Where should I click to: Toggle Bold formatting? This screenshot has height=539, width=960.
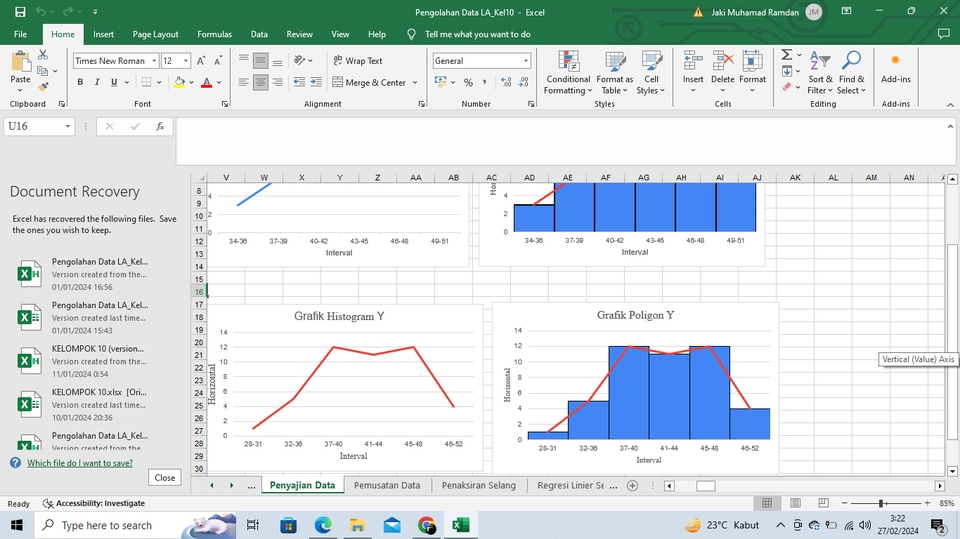tap(80, 82)
